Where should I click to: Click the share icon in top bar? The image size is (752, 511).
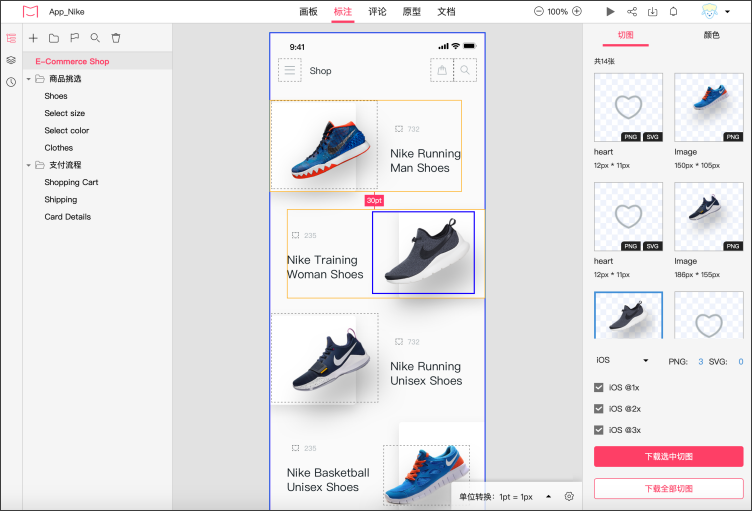632,12
